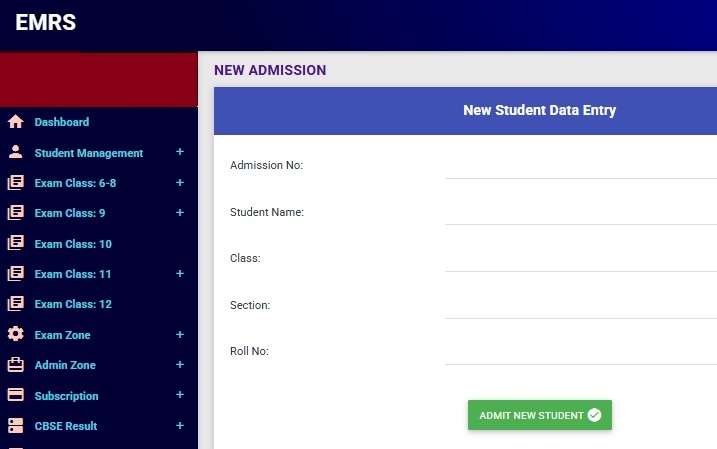This screenshot has width=717, height=449.
Task: Expand Exam Class: 9 plus sign
Action: (x=180, y=213)
